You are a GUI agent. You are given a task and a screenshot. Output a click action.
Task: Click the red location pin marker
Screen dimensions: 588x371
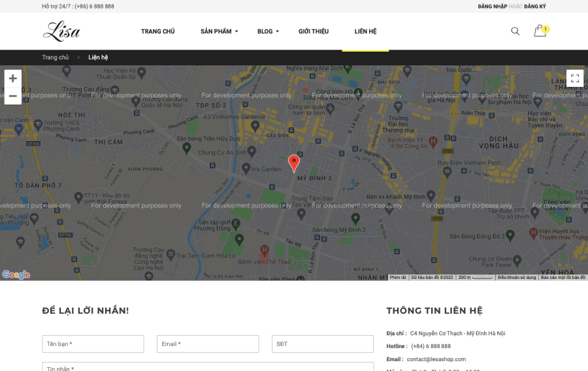click(294, 163)
